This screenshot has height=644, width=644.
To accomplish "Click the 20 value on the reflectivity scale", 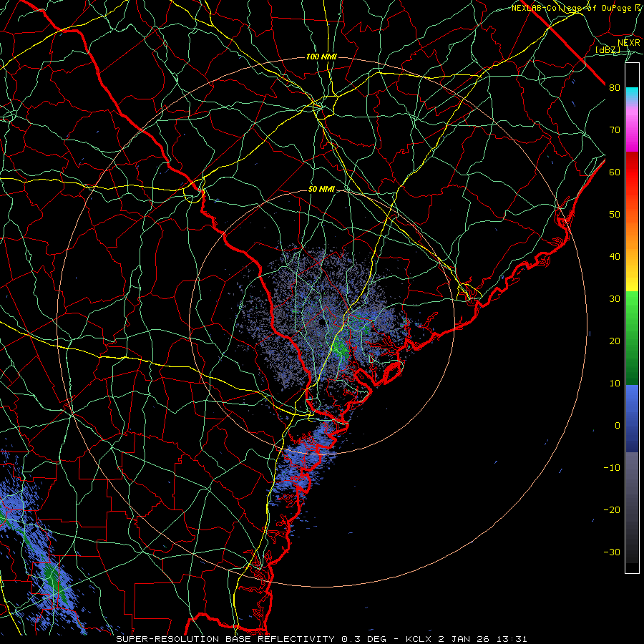I will [615, 341].
